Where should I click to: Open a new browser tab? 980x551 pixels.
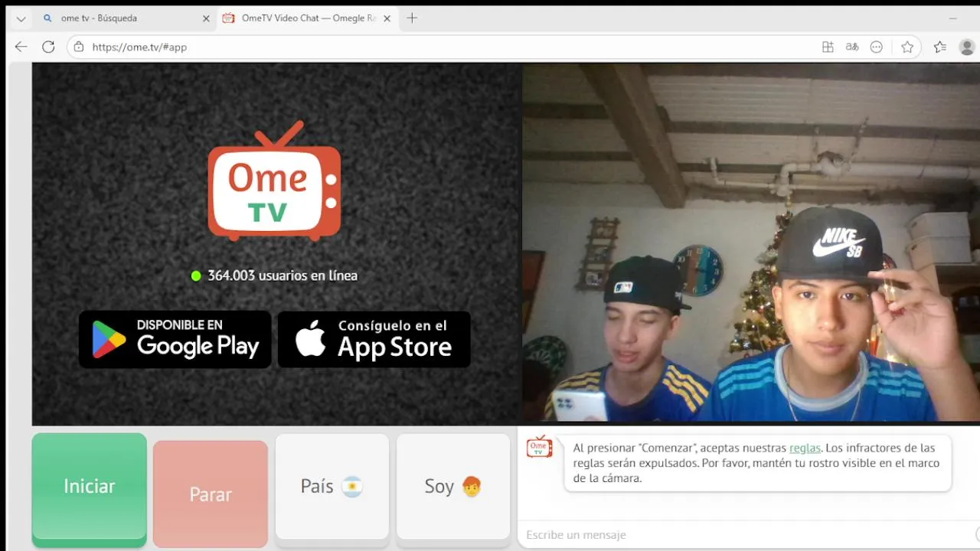coord(412,18)
